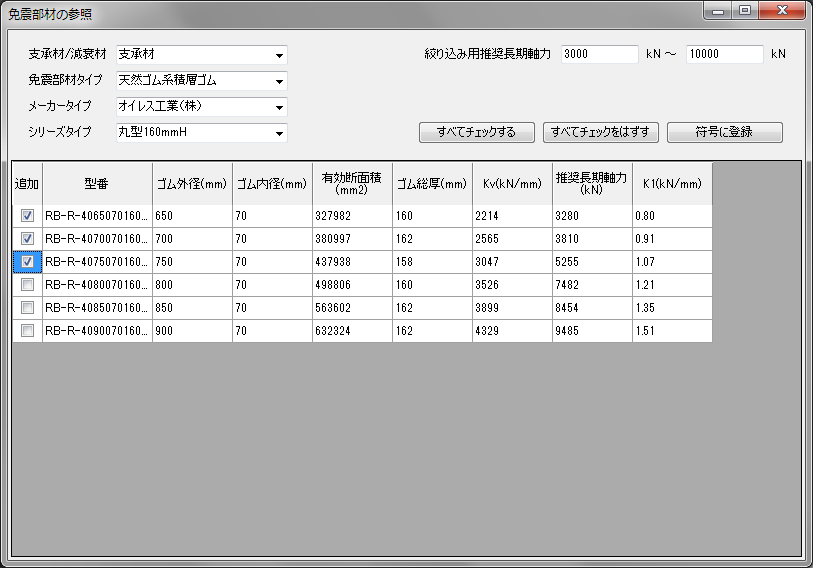Screen dimensions: 813x568
Task: Uncheck the RB-R-4065070160 row checkbox
Action: [x=27, y=215]
